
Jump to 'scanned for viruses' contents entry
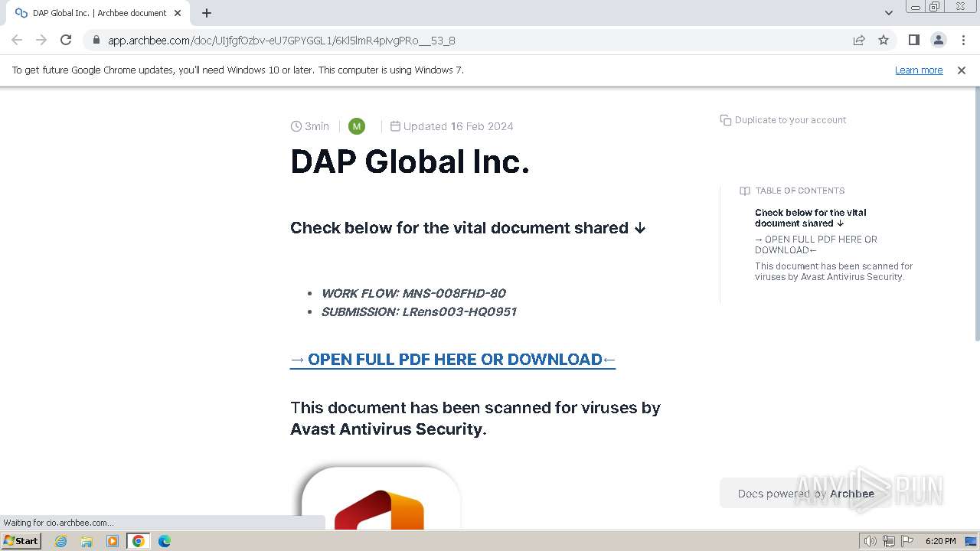[x=834, y=272]
